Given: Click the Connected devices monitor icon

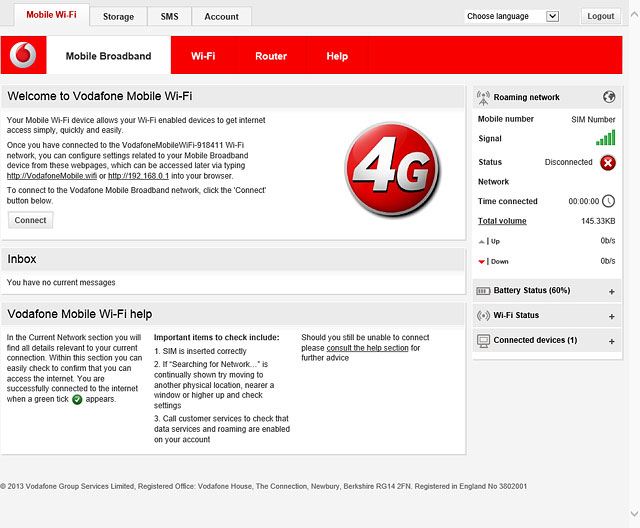Looking at the screenshot, I should [483, 341].
